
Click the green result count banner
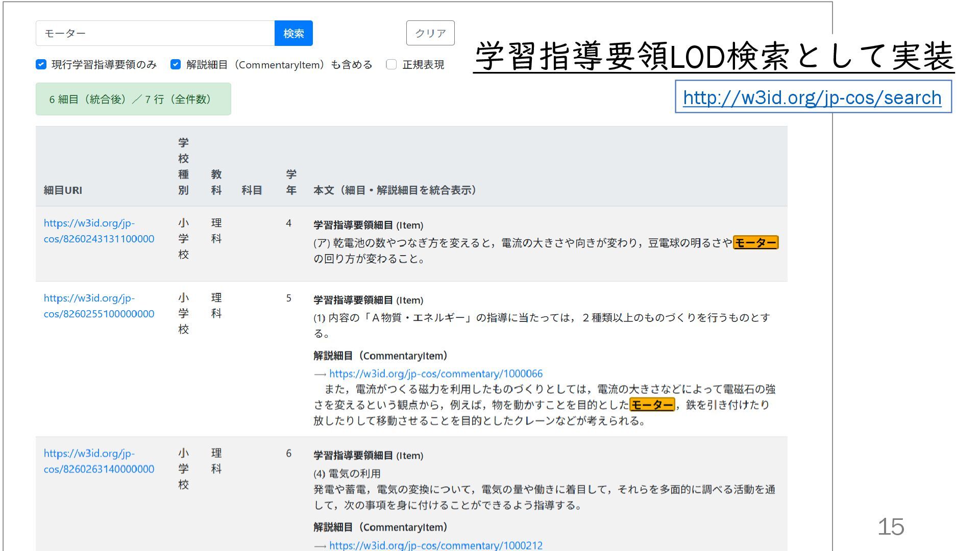(133, 99)
